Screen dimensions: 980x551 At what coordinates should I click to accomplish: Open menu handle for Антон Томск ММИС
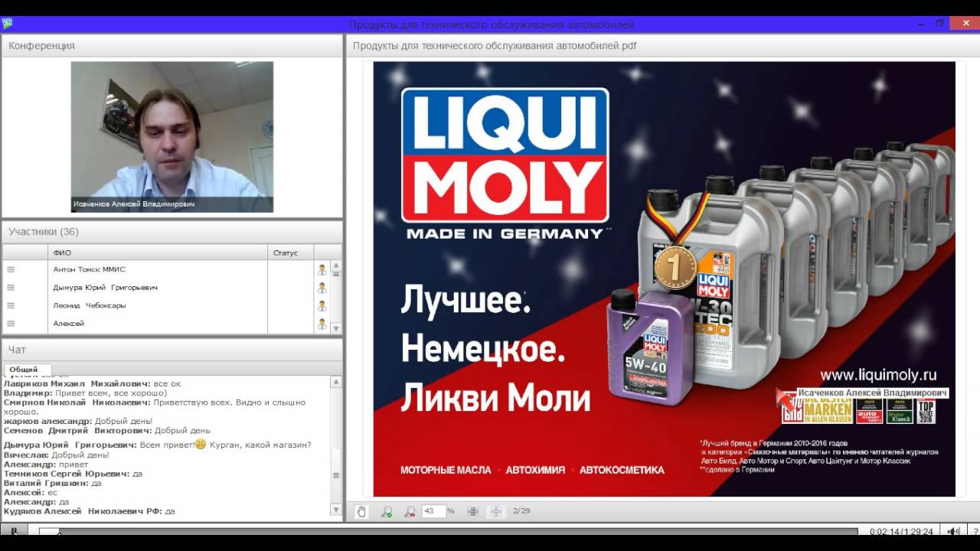click(11, 269)
